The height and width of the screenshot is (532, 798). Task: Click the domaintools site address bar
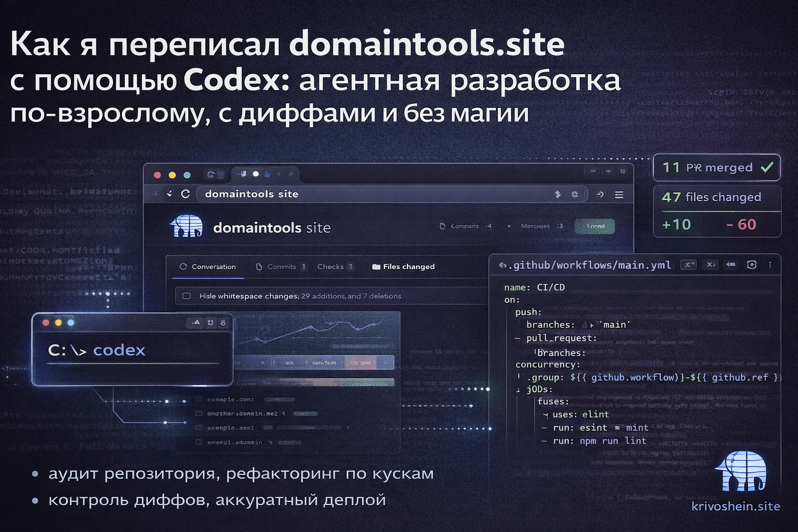(x=392, y=194)
